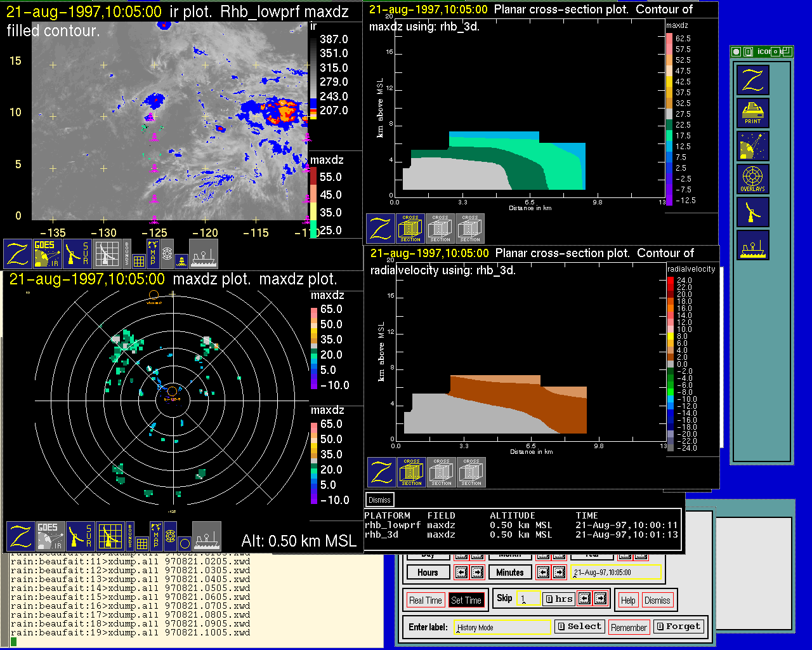
Task: Switch to Real Time mode
Action: coord(425,600)
